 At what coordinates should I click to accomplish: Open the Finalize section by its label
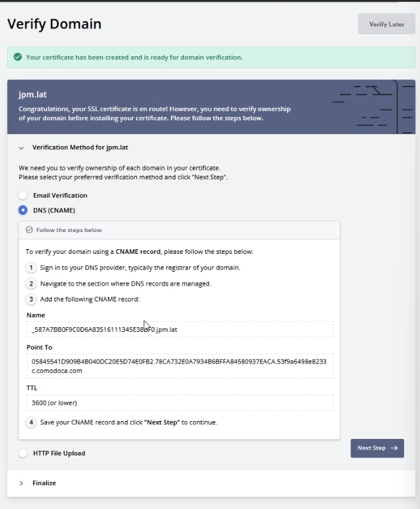pyautogui.click(x=44, y=483)
